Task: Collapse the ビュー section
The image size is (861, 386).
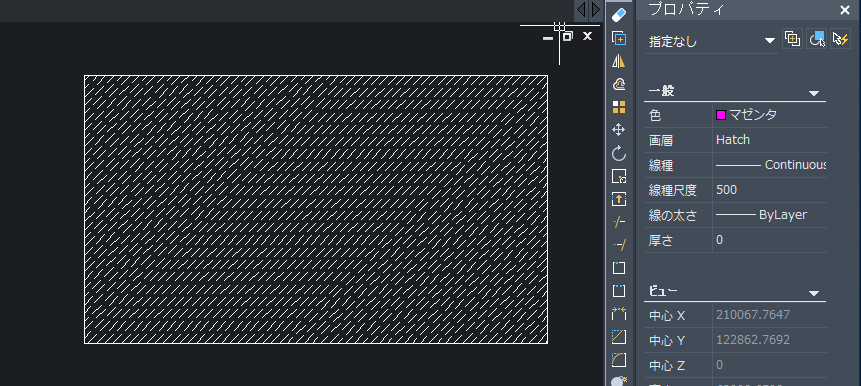Action: (x=814, y=293)
